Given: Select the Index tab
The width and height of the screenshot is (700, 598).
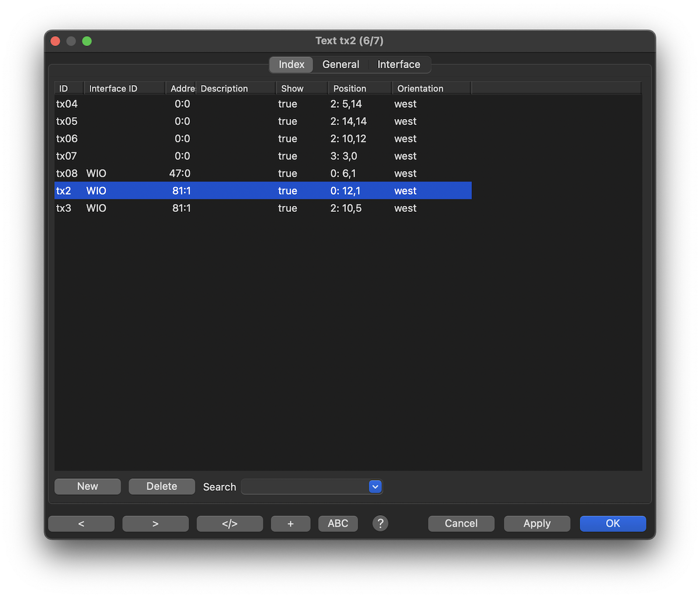Looking at the screenshot, I should 291,64.
